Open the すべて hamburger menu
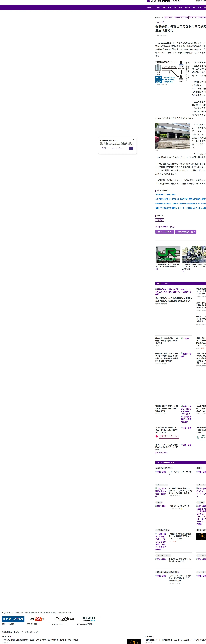This screenshot has width=206, height=644. click(150, 8)
